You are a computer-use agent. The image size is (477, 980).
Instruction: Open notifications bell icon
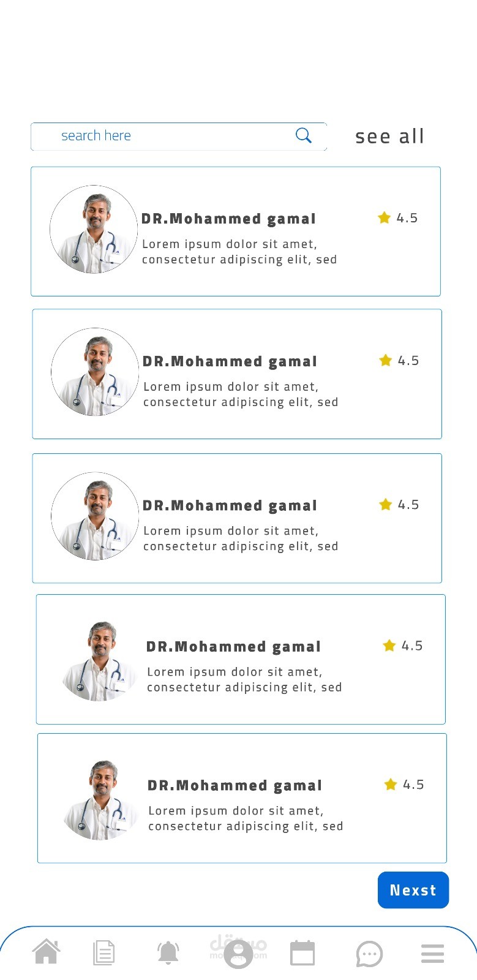pyautogui.click(x=168, y=953)
